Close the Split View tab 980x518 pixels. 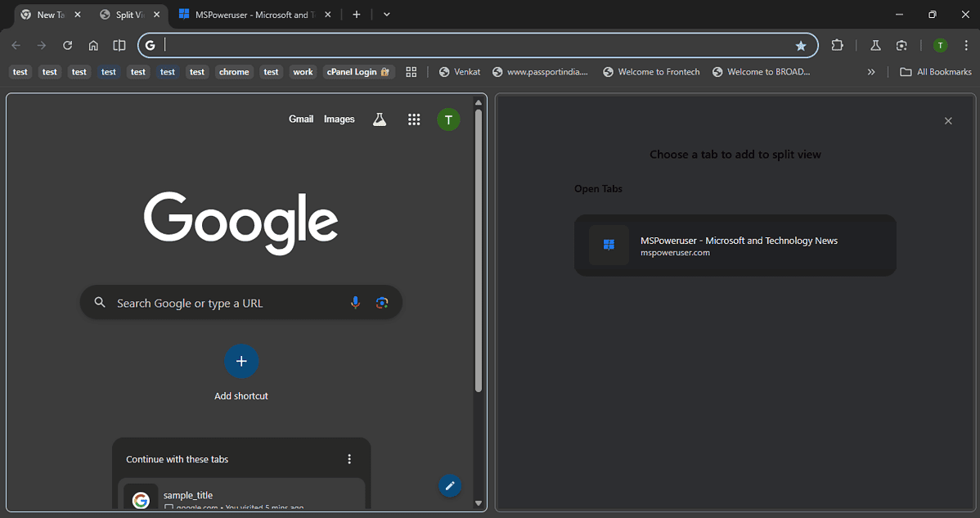[x=156, y=15]
